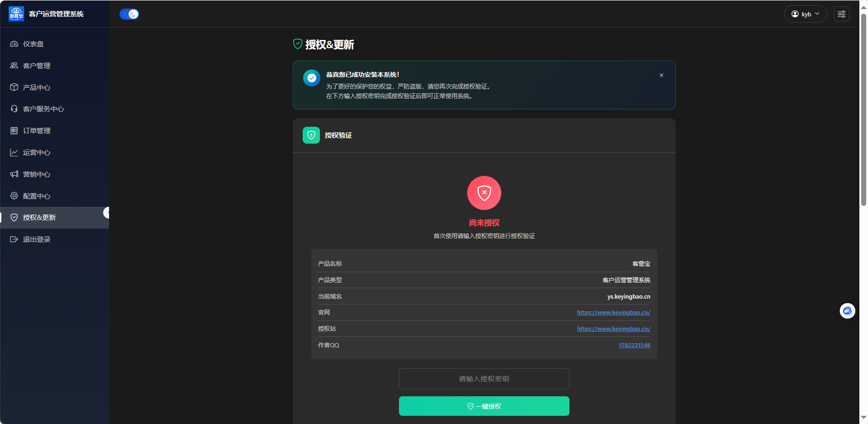Click the product name value 客营宝
The width and height of the screenshot is (868, 424).
[x=641, y=264]
